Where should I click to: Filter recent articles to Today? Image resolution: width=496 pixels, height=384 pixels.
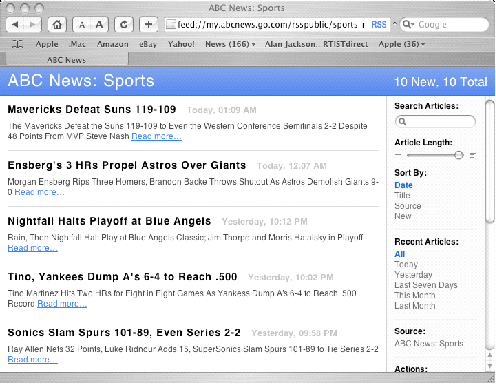pos(406,265)
